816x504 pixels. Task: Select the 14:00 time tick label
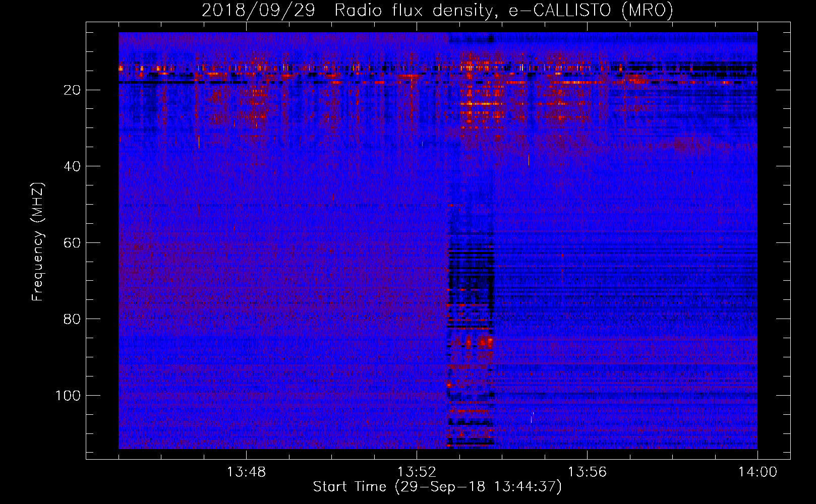pos(757,472)
